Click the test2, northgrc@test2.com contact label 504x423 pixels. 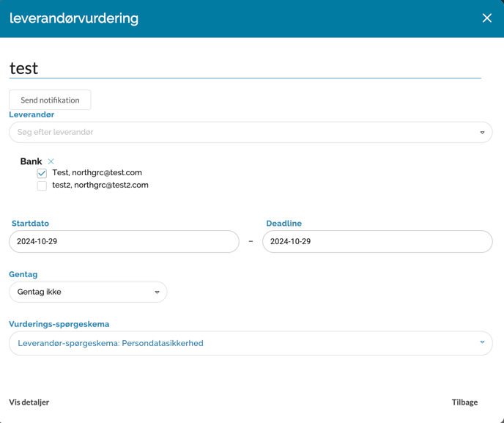click(100, 185)
